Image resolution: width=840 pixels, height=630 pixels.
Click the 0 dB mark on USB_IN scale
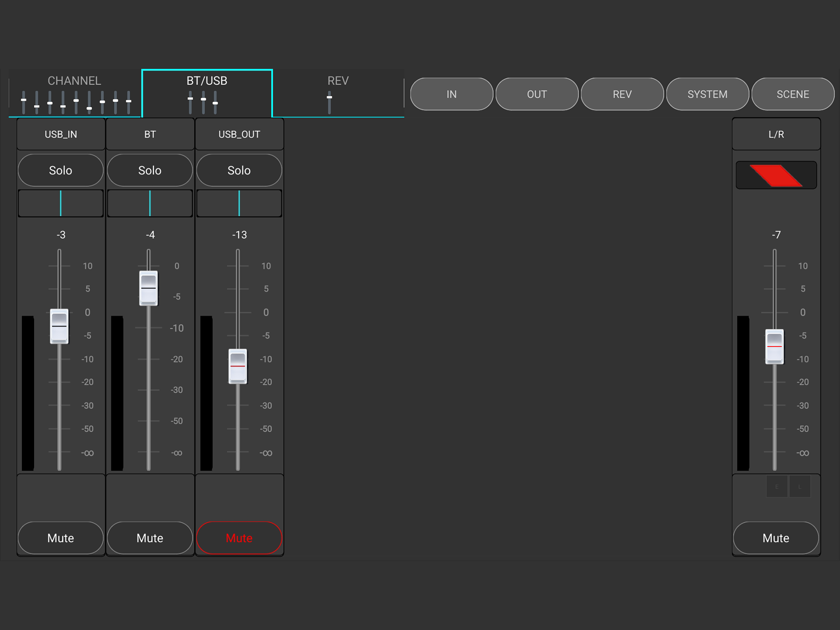point(88,312)
